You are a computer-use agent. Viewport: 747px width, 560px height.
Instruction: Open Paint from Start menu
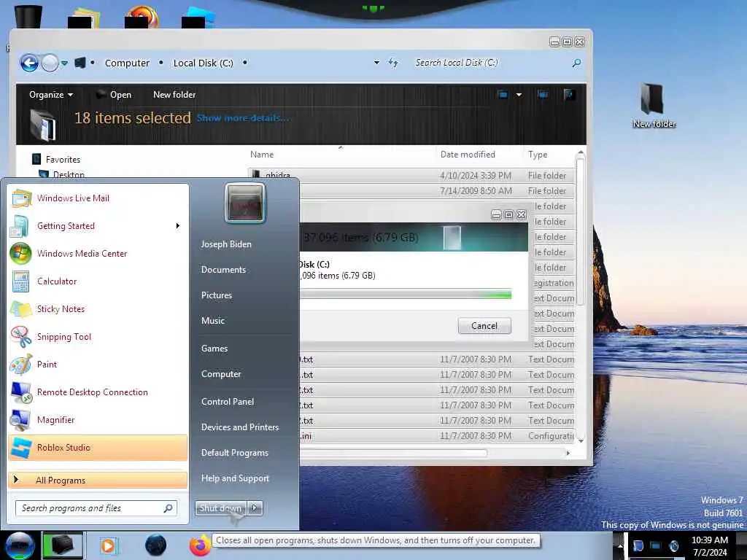coord(98,365)
